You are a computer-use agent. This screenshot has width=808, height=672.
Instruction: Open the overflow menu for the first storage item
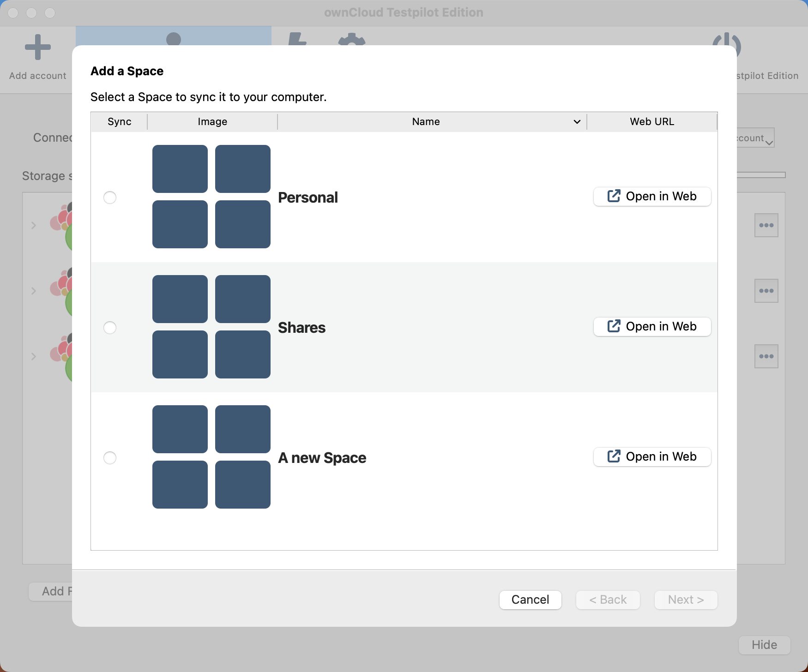click(766, 225)
